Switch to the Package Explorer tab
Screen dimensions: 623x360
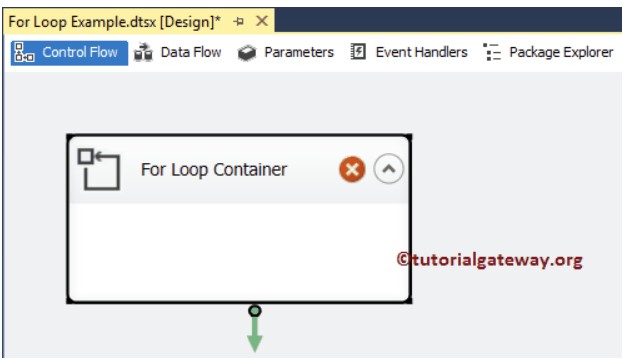pos(548,52)
